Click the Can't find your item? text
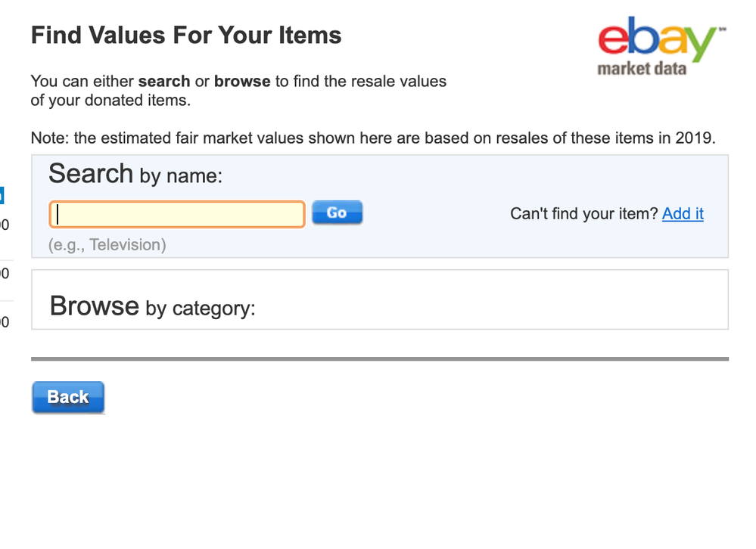The width and height of the screenshot is (756, 549). [584, 213]
